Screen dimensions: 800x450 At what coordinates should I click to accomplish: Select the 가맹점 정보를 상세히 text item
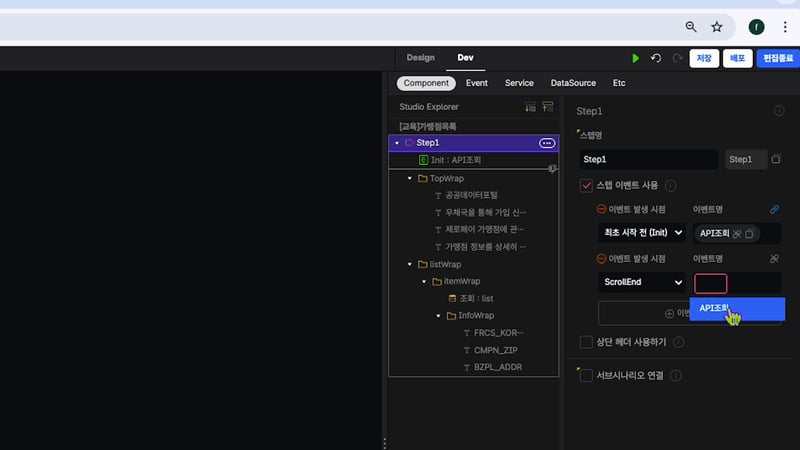[x=485, y=247]
